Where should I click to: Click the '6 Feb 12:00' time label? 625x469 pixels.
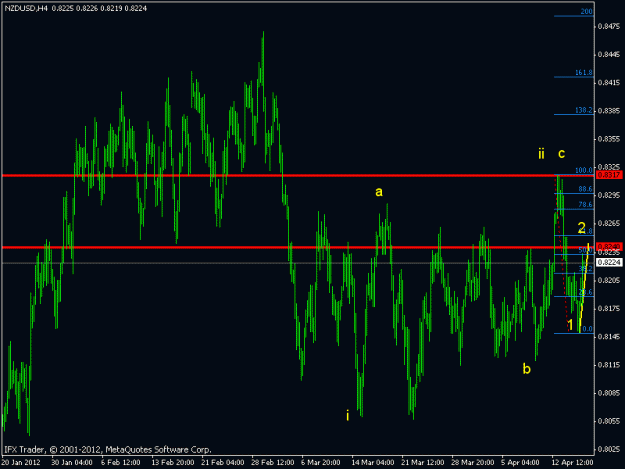pyautogui.click(x=121, y=463)
